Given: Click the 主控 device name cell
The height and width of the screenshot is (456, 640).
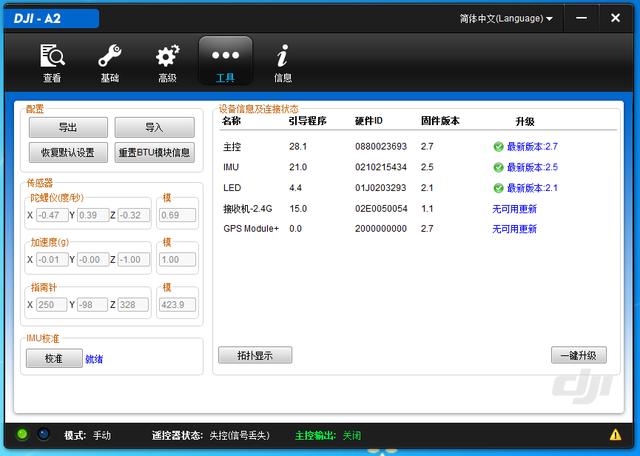Looking at the screenshot, I should 232,147.
